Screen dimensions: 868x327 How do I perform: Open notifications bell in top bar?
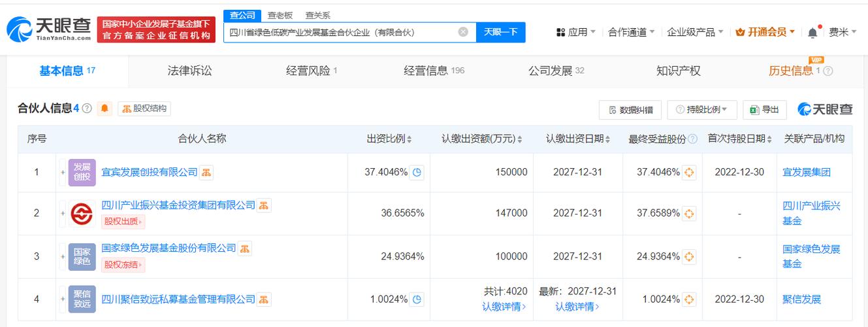[x=812, y=32]
